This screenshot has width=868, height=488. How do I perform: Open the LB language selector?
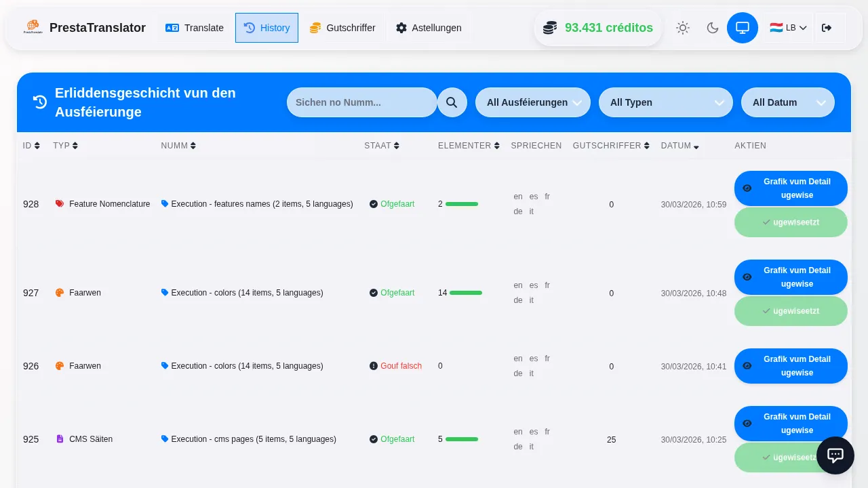point(788,28)
